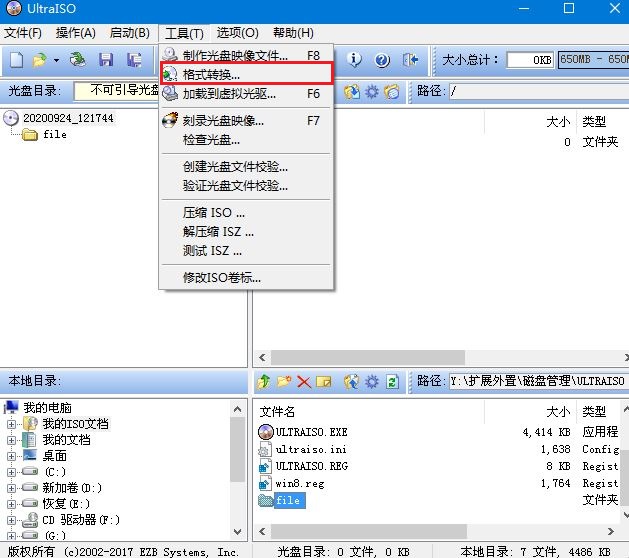Click the New folder icon in local toolbar
Viewport: 629px width, 558px height.
(284, 381)
